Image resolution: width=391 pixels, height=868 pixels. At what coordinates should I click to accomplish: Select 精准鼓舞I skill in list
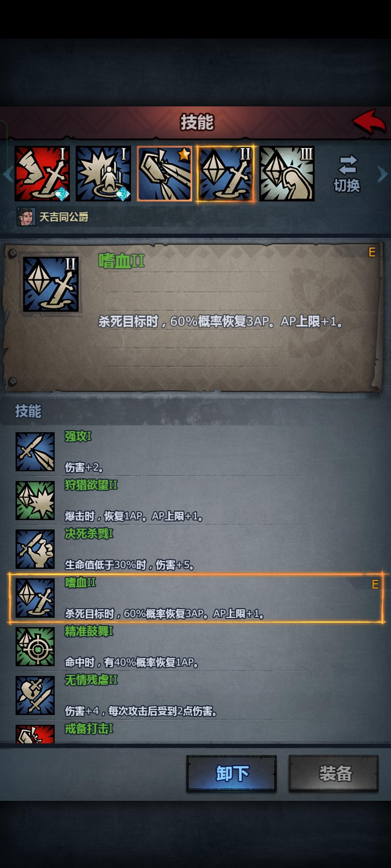(195, 647)
